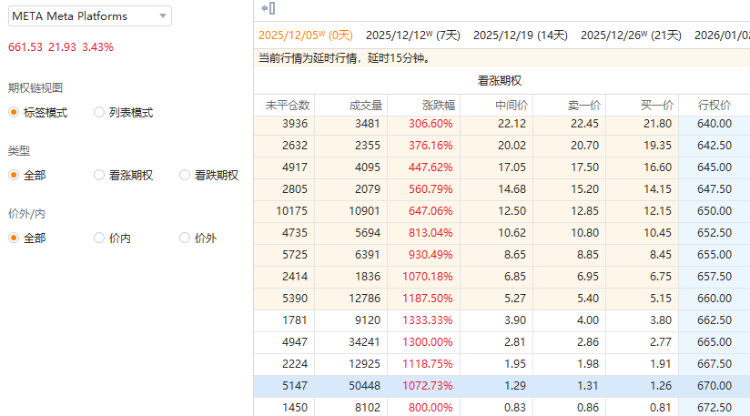Click the collapse panel icon at top

coord(268,8)
